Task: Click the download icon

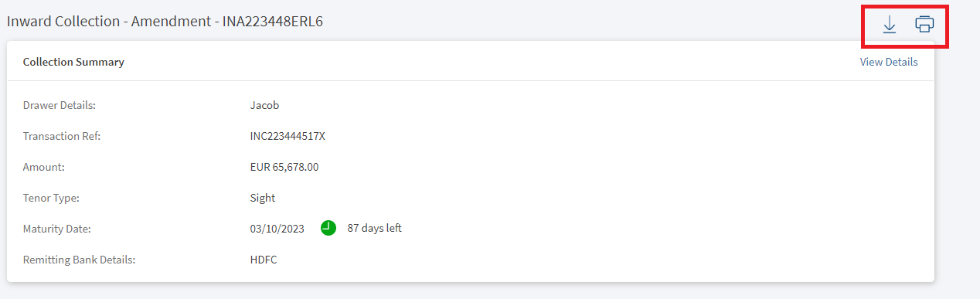Action: tap(890, 25)
